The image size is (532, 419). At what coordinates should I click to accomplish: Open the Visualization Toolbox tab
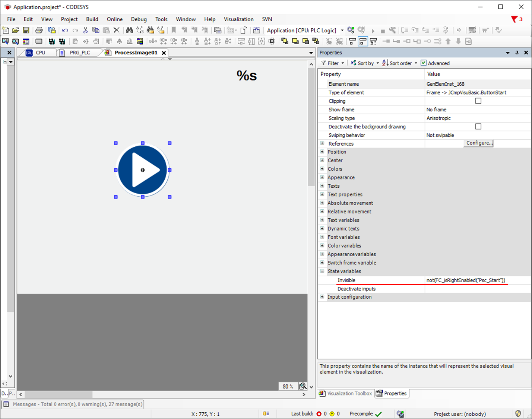point(345,393)
